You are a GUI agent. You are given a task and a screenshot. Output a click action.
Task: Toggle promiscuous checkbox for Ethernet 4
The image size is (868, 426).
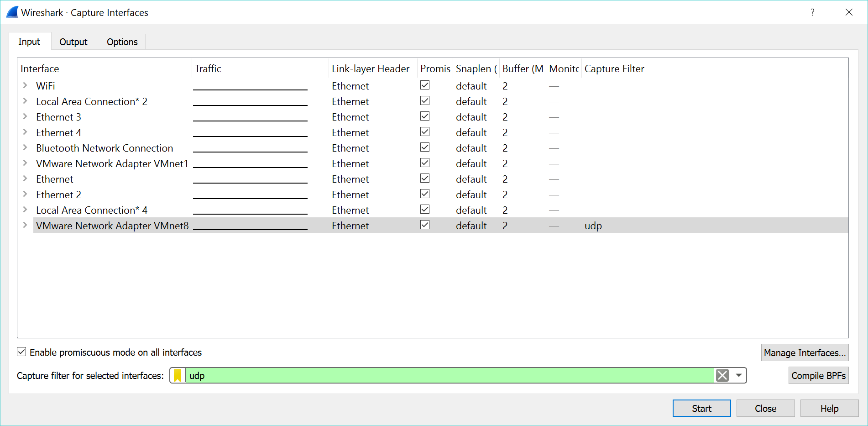pyautogui.click(x=425, y=132)
